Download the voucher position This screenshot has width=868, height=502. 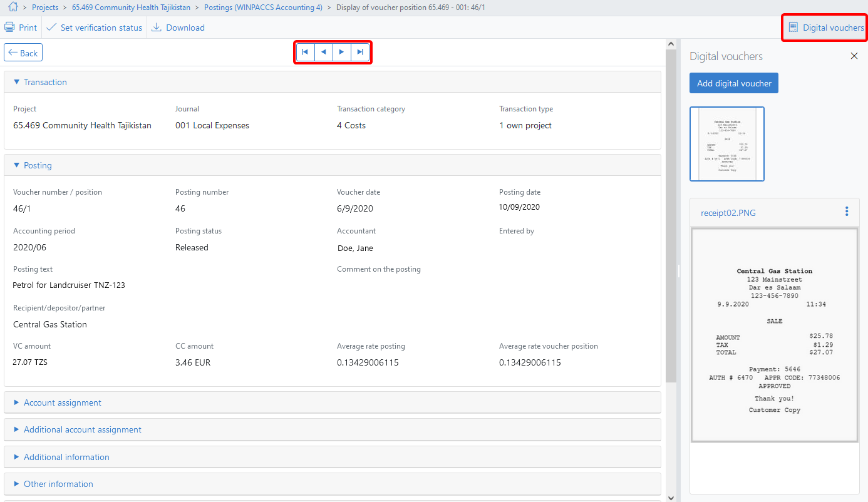point(178,28)
